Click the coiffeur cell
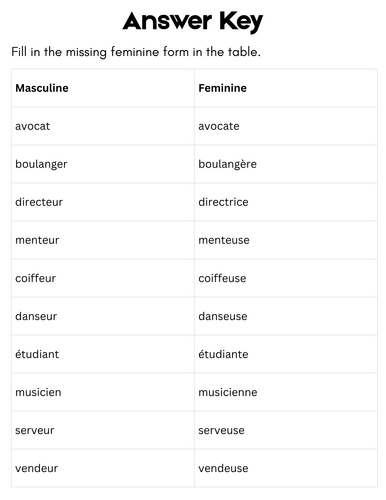 click(103, 278)
